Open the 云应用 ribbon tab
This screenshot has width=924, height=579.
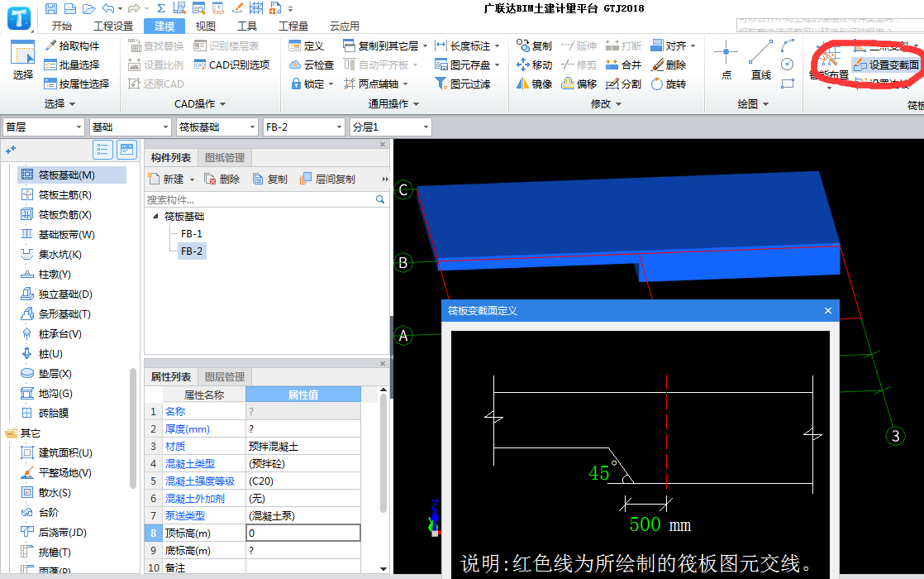pyautogui.click(x=344, y=26)
